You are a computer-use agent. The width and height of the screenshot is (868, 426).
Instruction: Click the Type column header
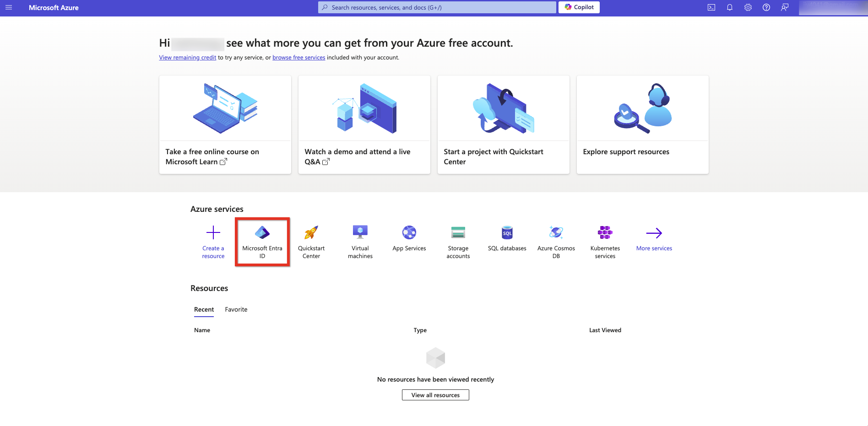[x=420, y=330]
